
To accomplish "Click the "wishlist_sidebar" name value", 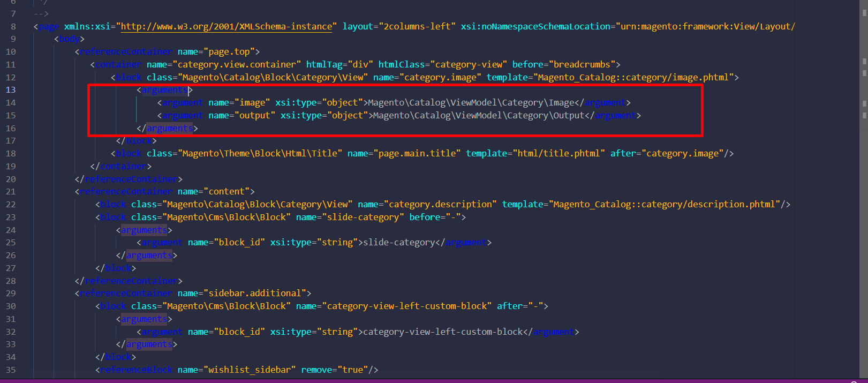I will click(x=250, y=370).
